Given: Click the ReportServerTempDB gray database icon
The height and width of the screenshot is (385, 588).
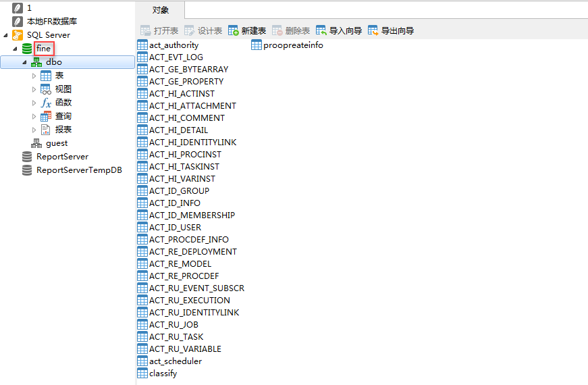Looking at the screenshot, I should point(27,170).
